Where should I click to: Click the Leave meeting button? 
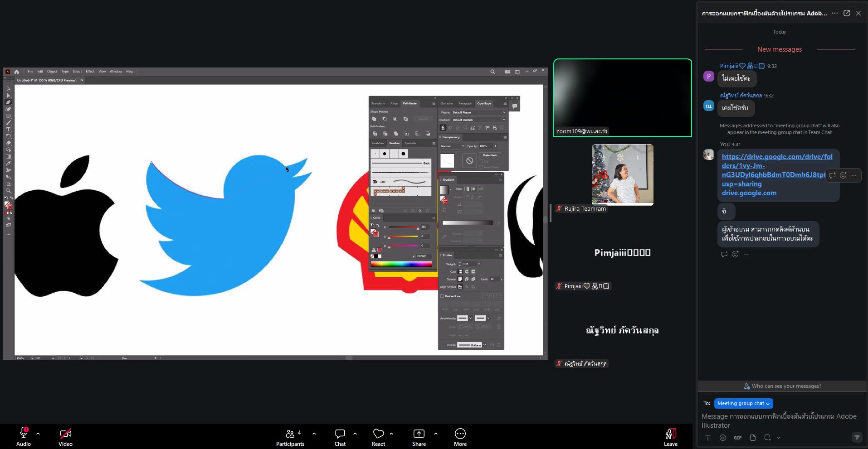pos(670,436)
